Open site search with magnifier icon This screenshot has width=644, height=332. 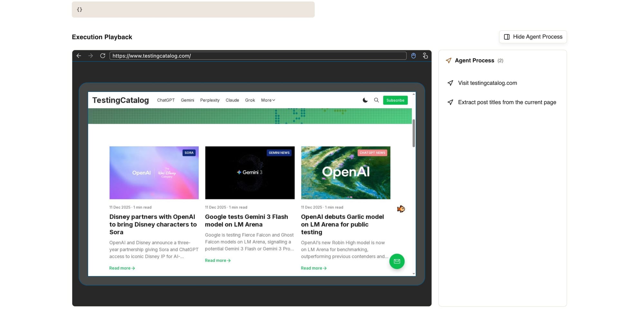pyautogui.click(x=376, y=100)
